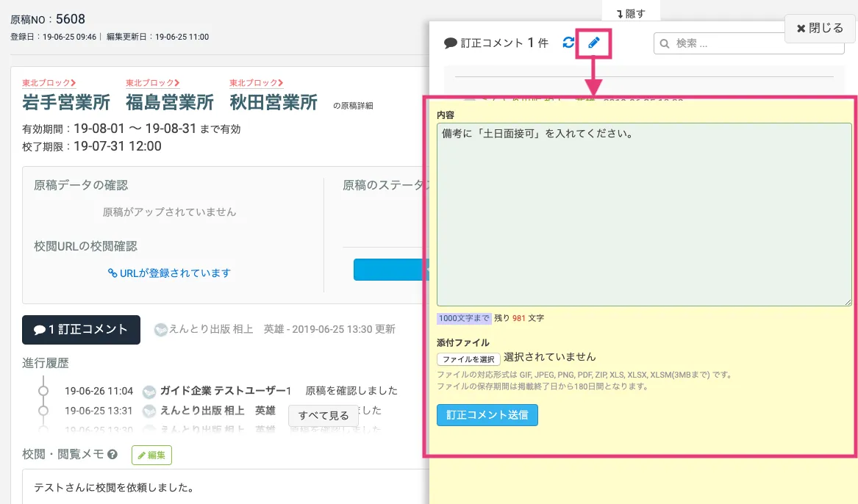858x504 pixels.
Task: Click the 福島営業所 heading
Action: coord(170,102)
